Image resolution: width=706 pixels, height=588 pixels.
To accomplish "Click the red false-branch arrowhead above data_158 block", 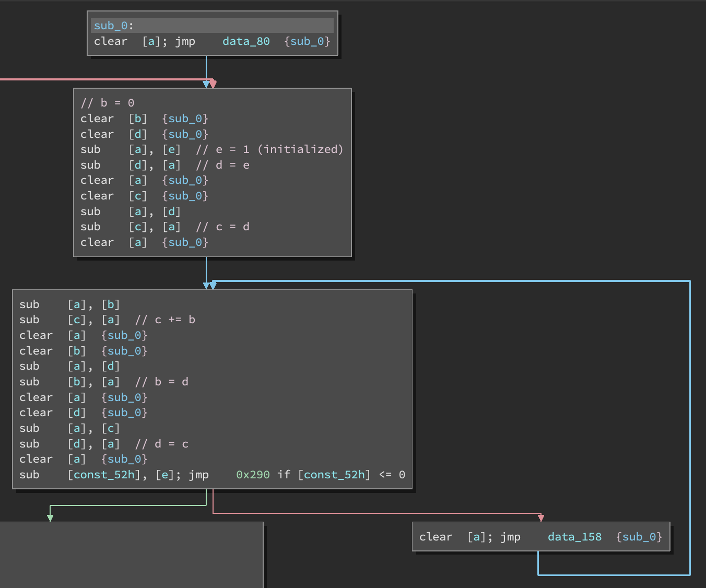I will click(x=541, y=518).
